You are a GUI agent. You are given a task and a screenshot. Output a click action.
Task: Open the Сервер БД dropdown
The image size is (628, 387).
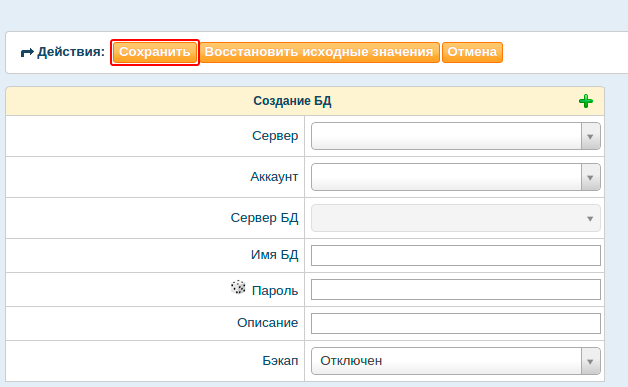point(456,218)
